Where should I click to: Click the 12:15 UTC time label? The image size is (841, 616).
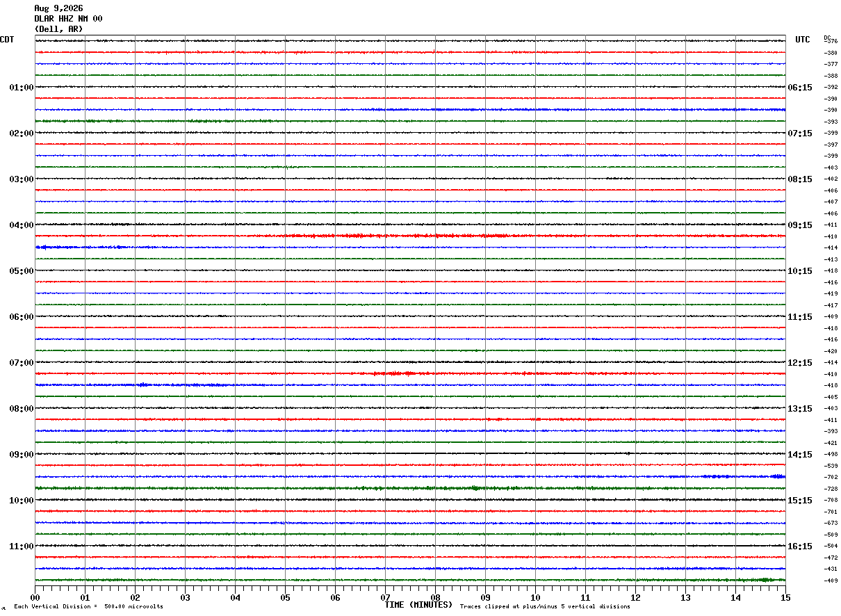[x=799, y=363]
